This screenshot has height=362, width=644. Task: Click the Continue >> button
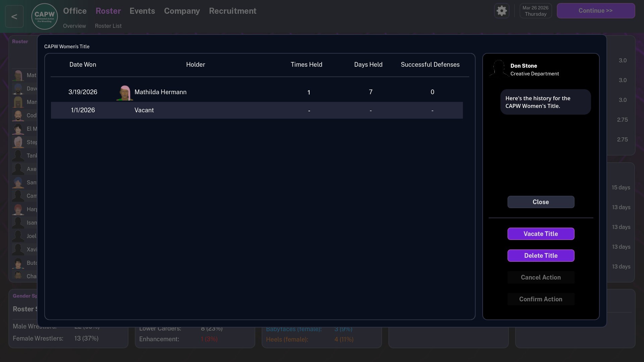pos(596,11)
